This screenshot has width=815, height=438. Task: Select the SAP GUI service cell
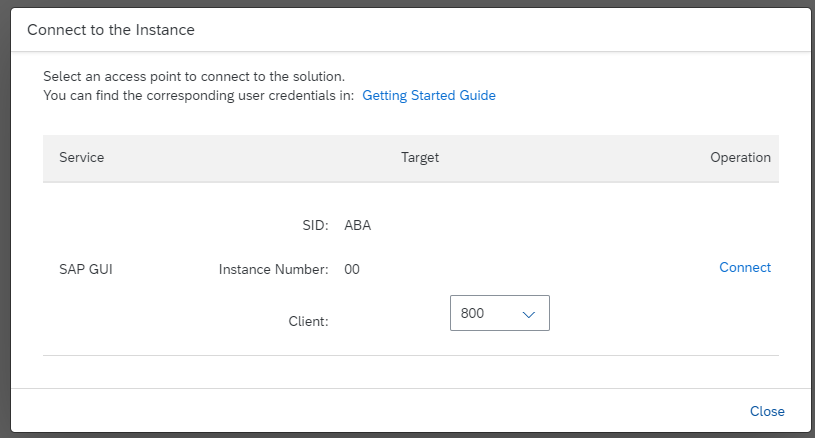[86, 269]
